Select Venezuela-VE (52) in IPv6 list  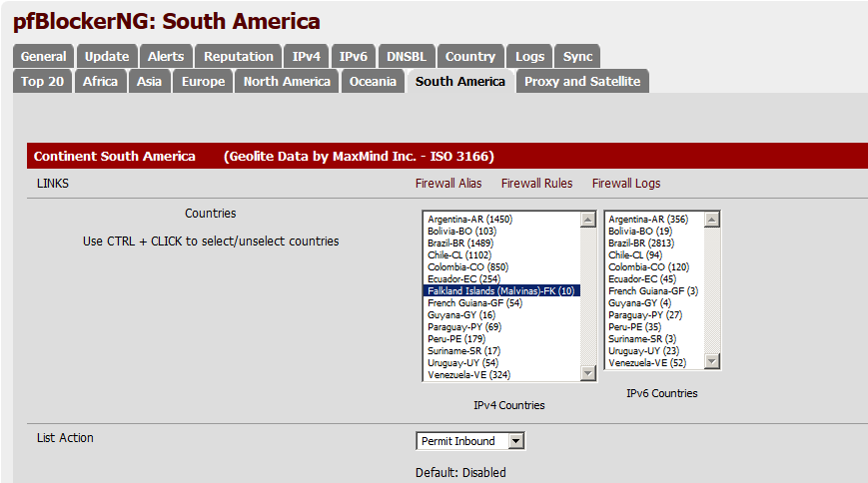654,363
